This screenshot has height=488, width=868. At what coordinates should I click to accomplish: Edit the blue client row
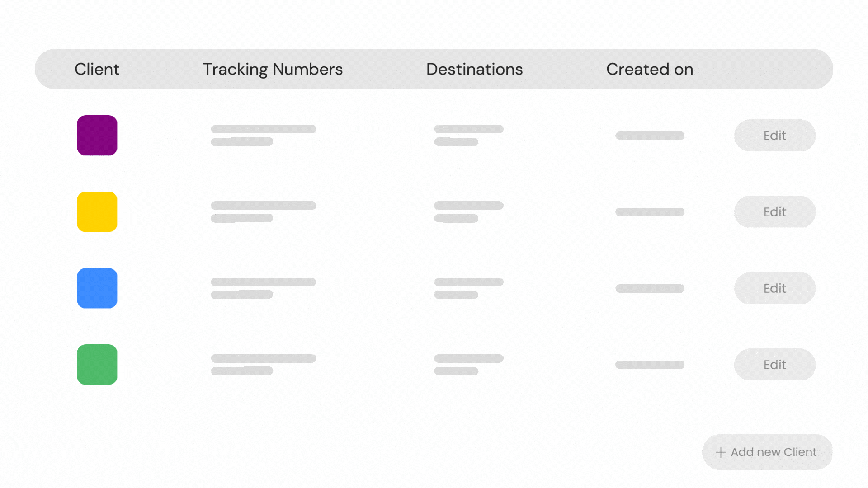point(774,288)
